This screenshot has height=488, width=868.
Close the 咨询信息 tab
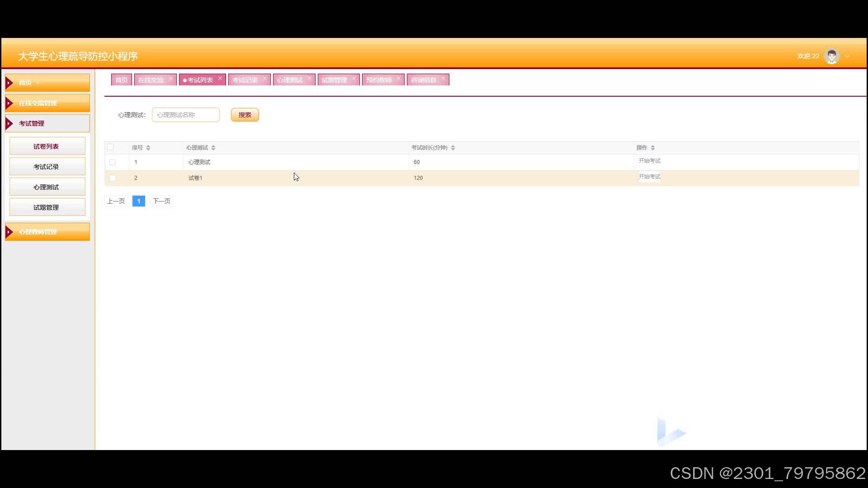(x=443, y=78)
